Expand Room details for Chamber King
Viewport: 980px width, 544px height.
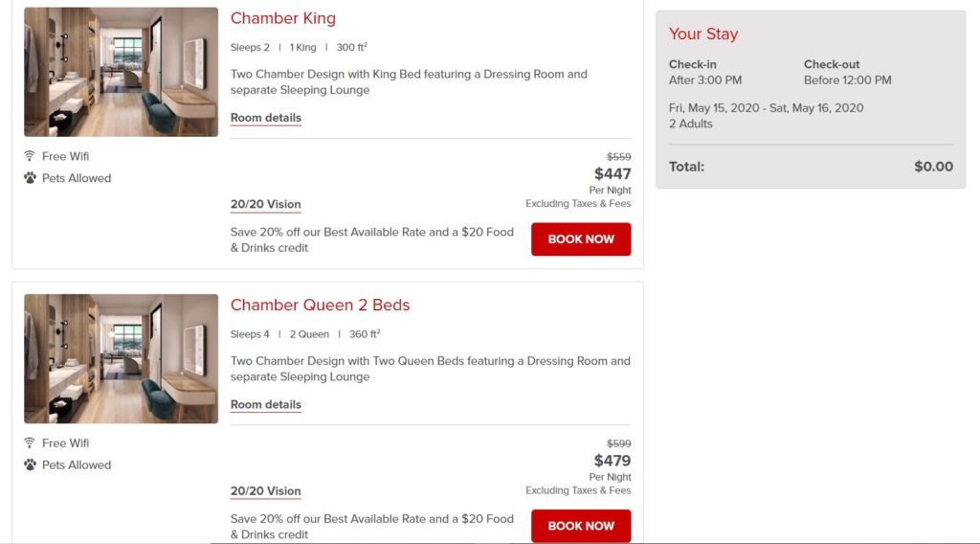[x=266, y=118]
